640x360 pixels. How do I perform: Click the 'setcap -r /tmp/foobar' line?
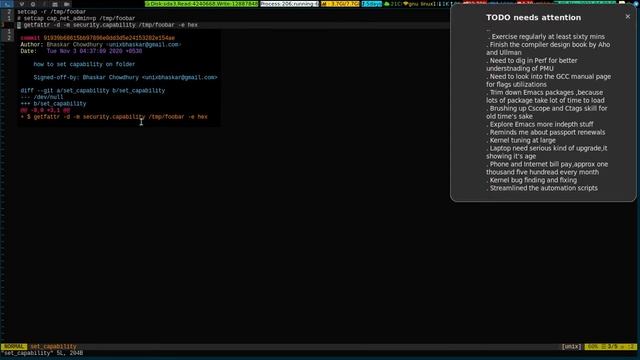coord(51,12)
